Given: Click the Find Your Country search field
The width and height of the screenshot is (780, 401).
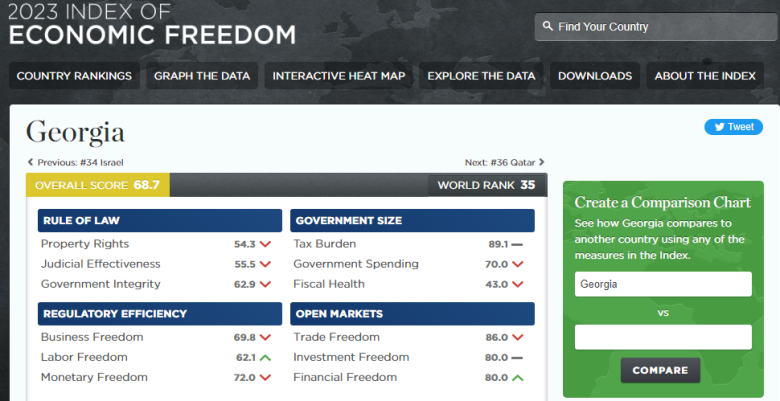Looking at the screenshot, I should coord(656,27).
